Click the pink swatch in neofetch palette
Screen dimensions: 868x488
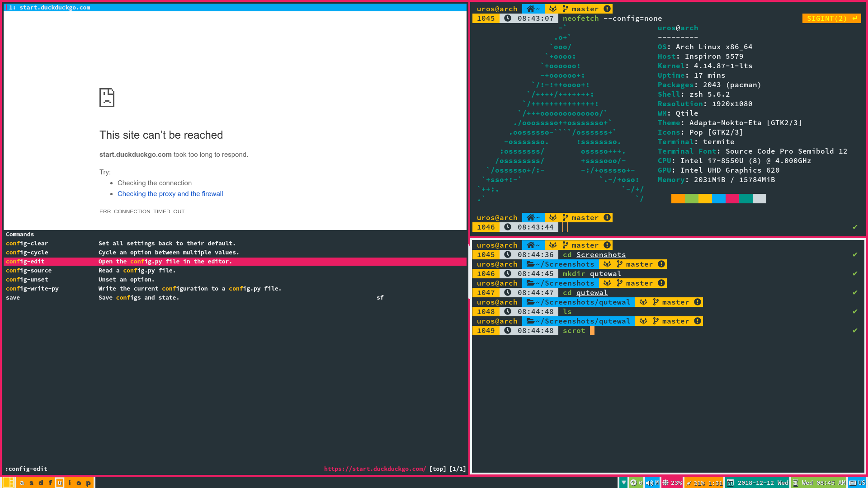click(732, 198)
